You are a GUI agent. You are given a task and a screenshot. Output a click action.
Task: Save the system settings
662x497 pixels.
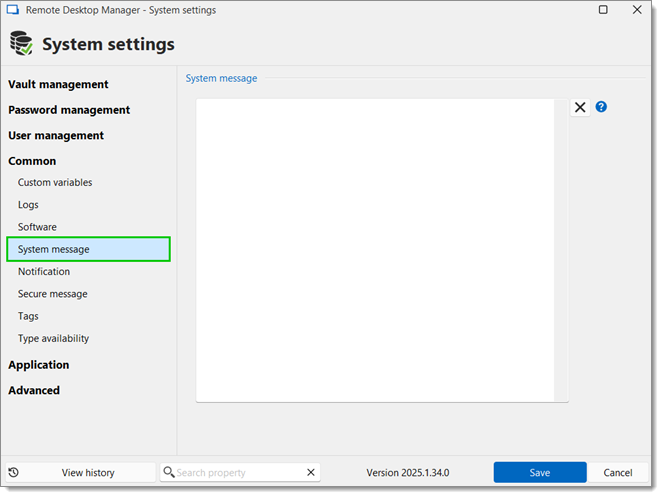coord(540,472)
